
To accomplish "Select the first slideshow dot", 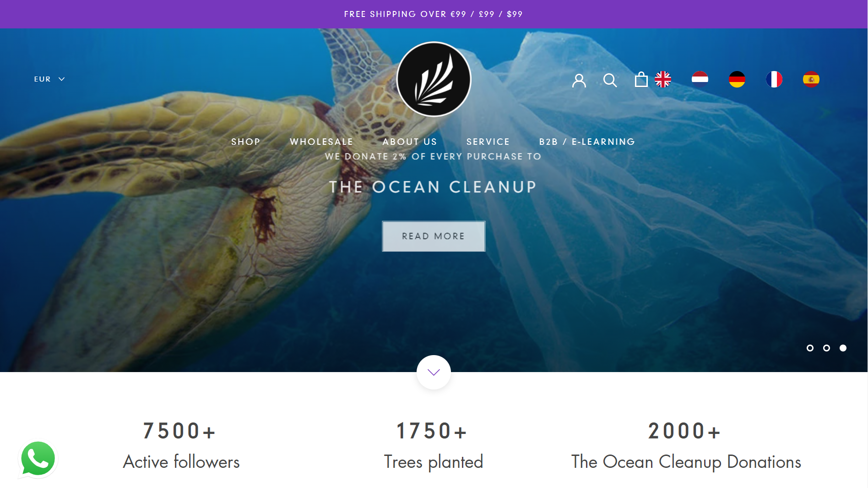I will pyautogui.click(x=810, y=348).
